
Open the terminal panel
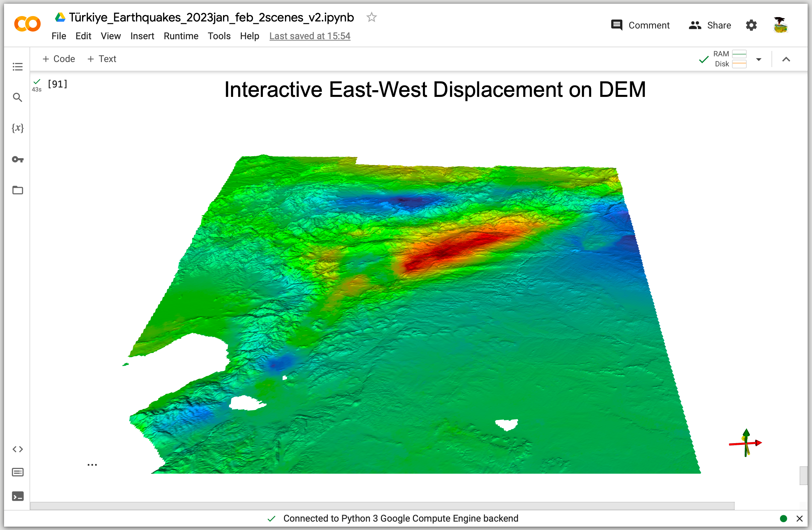tap(17, 496)
